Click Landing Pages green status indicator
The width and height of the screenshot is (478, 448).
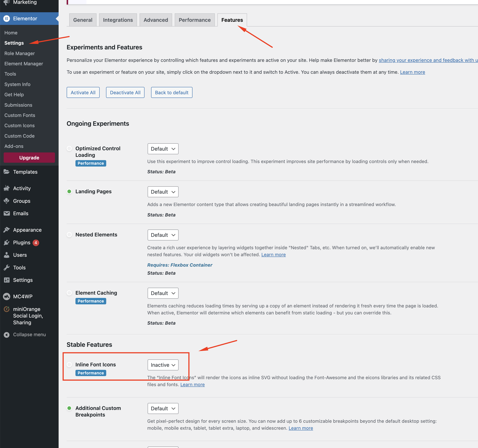69,191
